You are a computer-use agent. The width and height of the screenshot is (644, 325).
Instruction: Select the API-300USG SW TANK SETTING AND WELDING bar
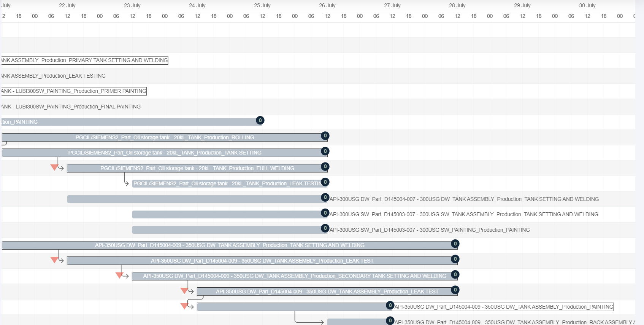[230, 214]
